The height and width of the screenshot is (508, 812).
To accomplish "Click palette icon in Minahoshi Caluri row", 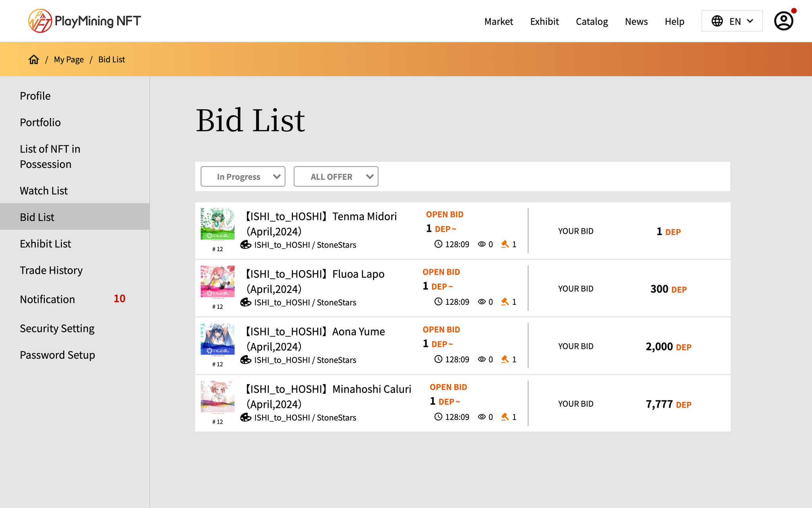I will (x=246, y=418).
